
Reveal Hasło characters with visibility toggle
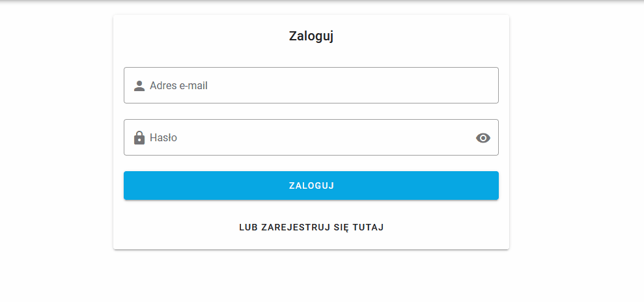pos(483,138)
